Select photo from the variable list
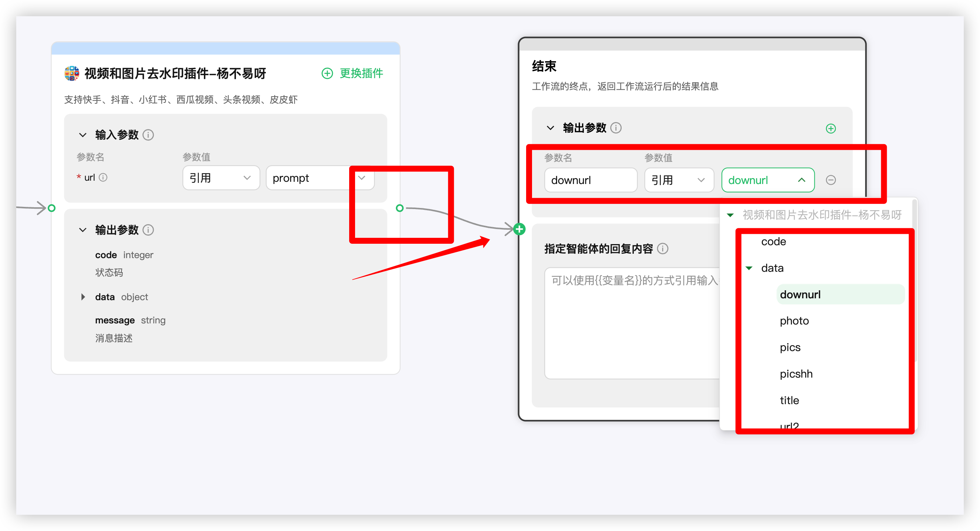 pos(794,321)
